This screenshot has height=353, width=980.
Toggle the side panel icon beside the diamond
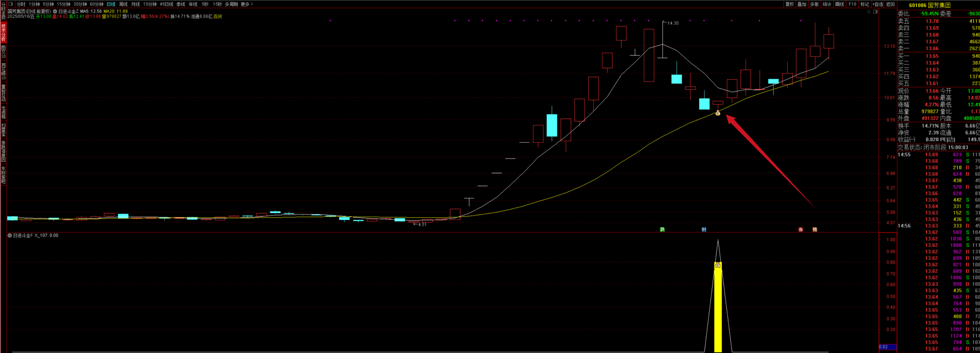[x=875, y=12]
